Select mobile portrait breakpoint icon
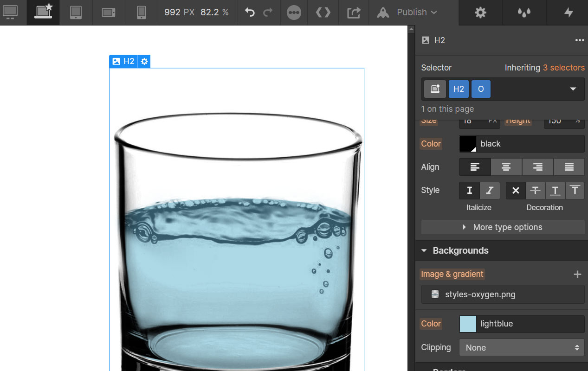The image size is (588, 371). click(142, 13)
